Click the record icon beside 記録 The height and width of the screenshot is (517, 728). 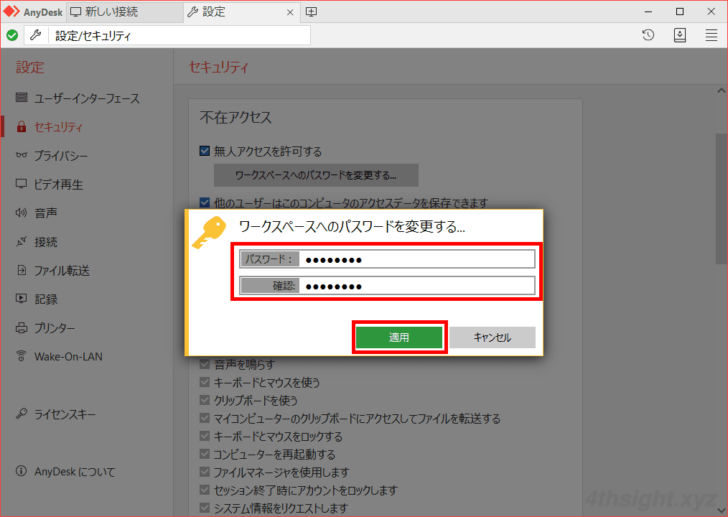(21, 298)
